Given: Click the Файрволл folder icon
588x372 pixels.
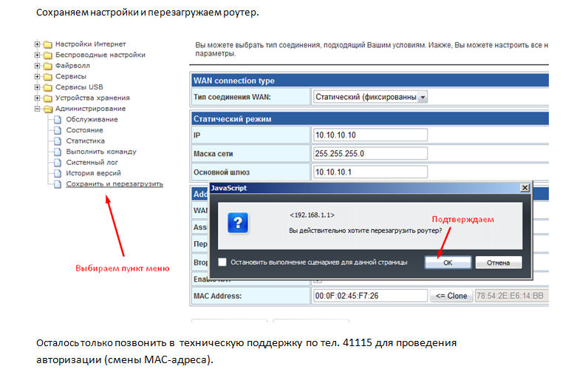Looking at the screenshot, I should click(48, 66).
